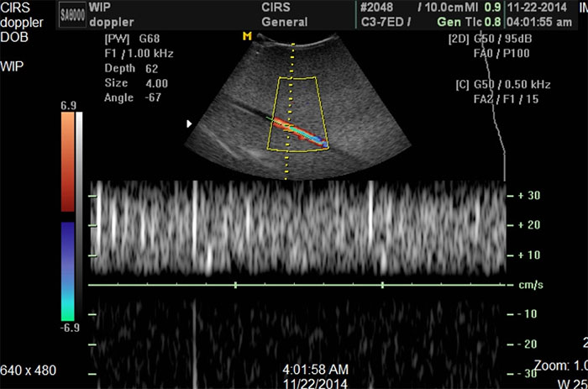Click the blue lower half of the color velocity bar
The height and width of the screenshot is (389, 588).
pyautogui.click(x=68, y=271)
